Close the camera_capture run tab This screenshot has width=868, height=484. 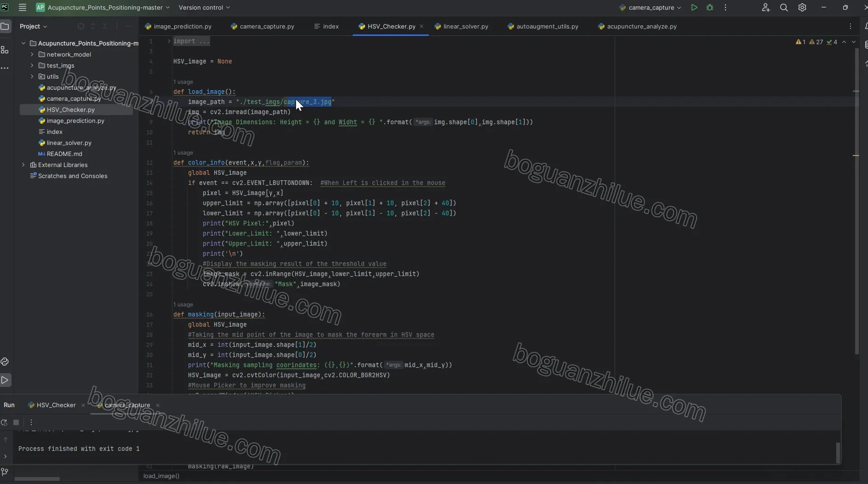pyautogui.click(x=158, y=405)
